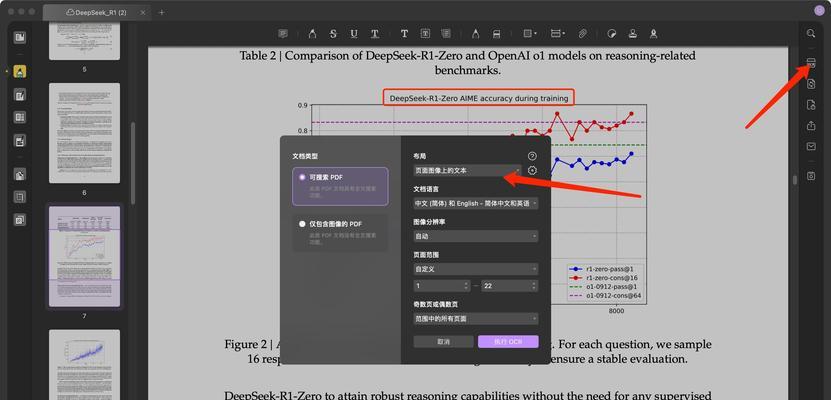Open the 布局 layout dropdown
The height and width of the screenshot is (400, 831).
coord(467,171)
